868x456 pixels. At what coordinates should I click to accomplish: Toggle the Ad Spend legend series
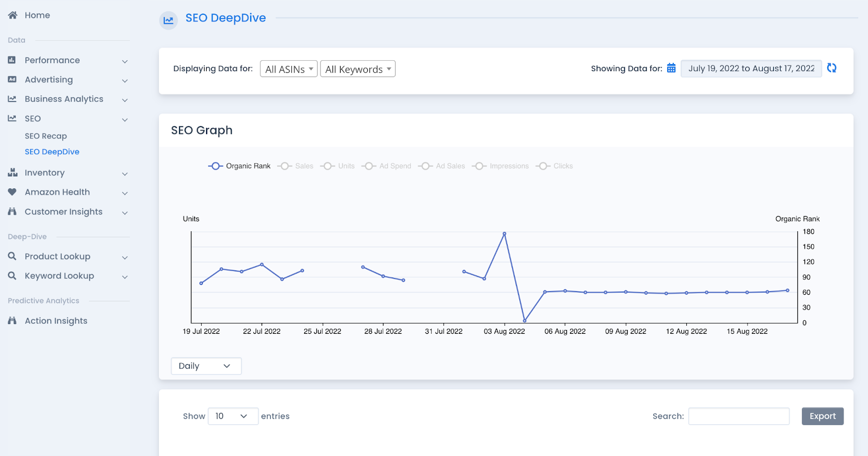coord(386,166)
